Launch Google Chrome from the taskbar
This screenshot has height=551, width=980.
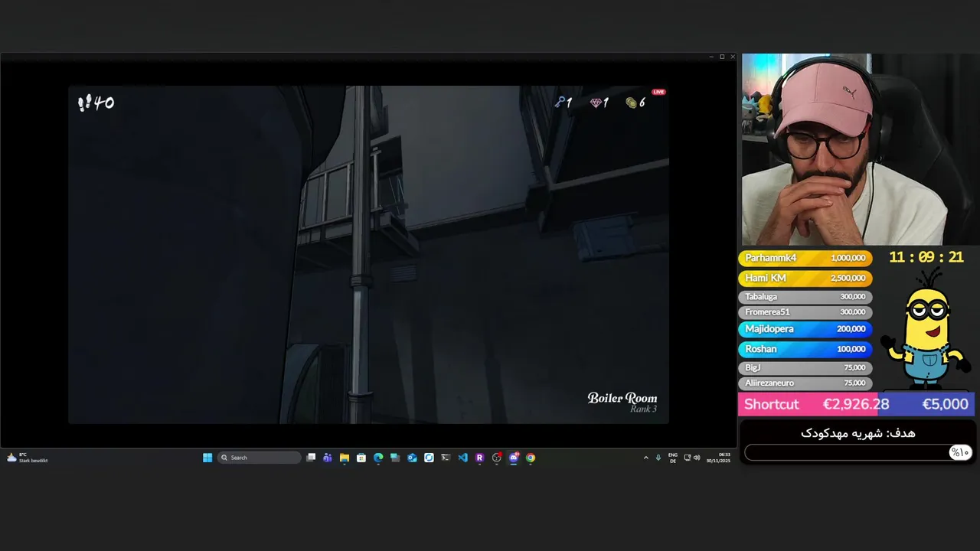tap(531, 458)
